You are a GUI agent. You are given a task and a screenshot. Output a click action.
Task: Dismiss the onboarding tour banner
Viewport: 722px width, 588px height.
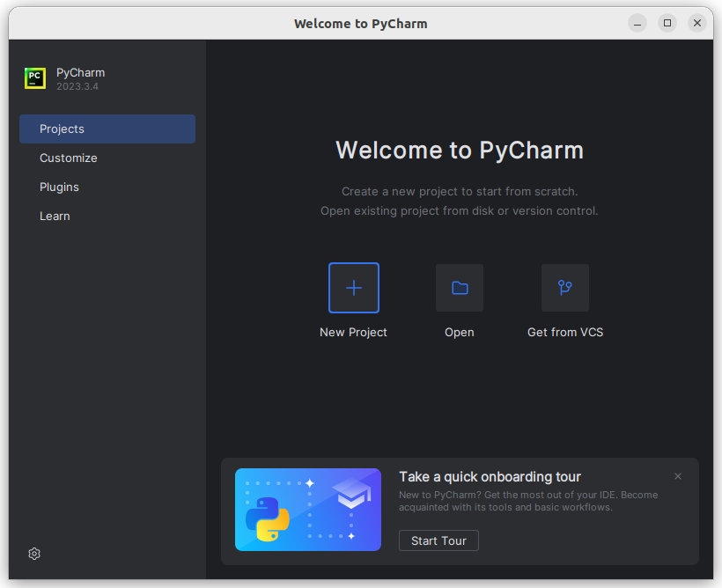click(x=678, y=476)
